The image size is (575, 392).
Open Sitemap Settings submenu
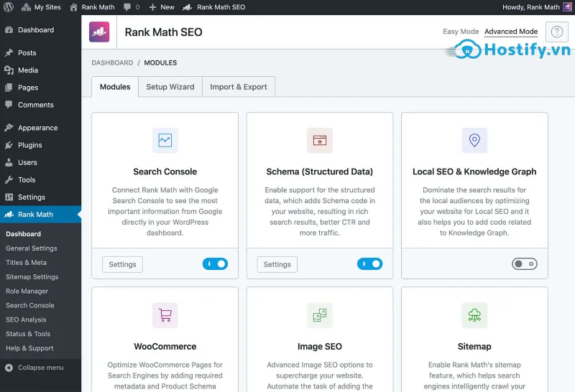coord(32,276)
